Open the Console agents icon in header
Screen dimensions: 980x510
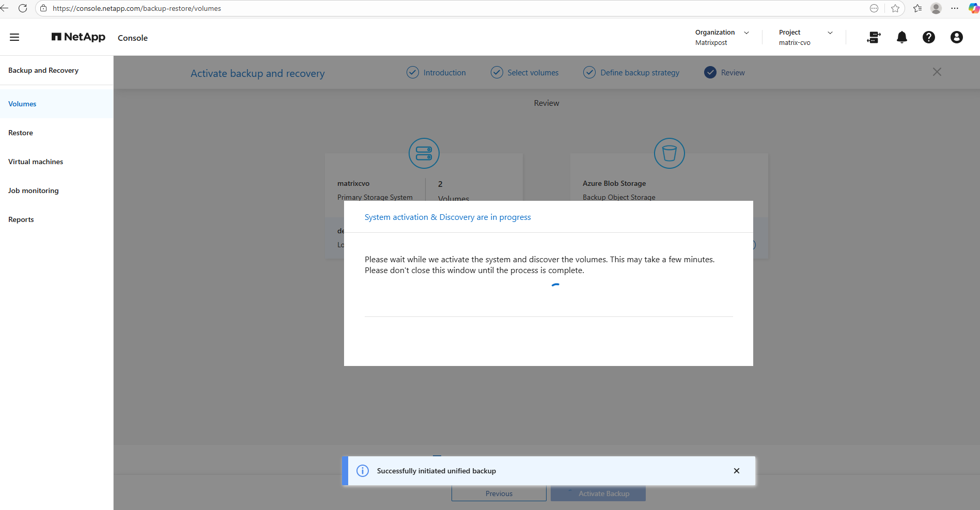pyautogui.click(x=874, y=37)
